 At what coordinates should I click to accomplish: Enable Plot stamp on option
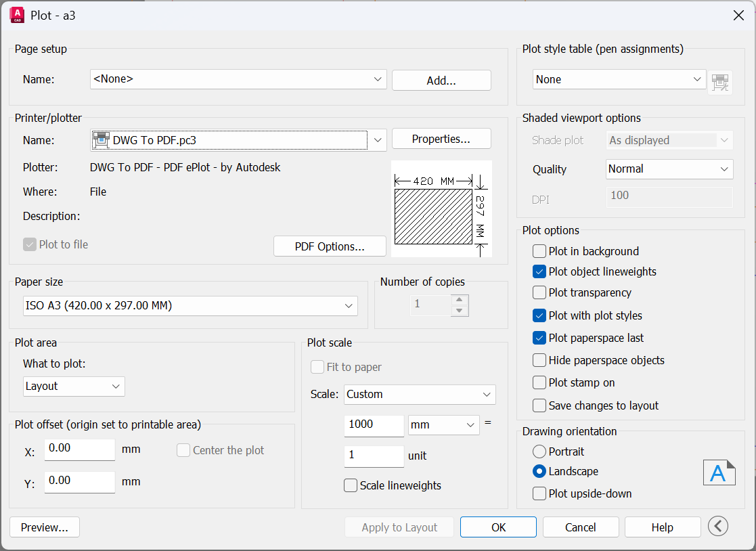pyautogui.click(x=539, y=382)
